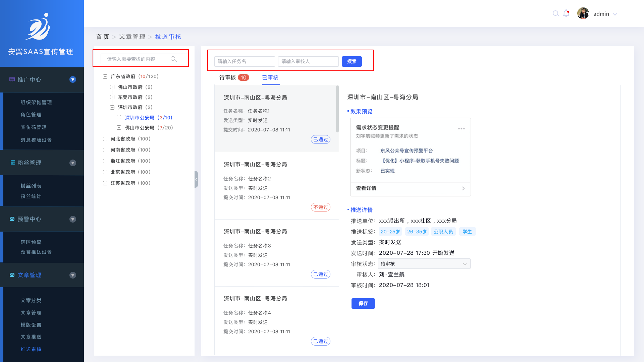Screen dimensions: 644x362
Task: Click the 预警中心 sidebar icon
Action: (x=12, y=219)
